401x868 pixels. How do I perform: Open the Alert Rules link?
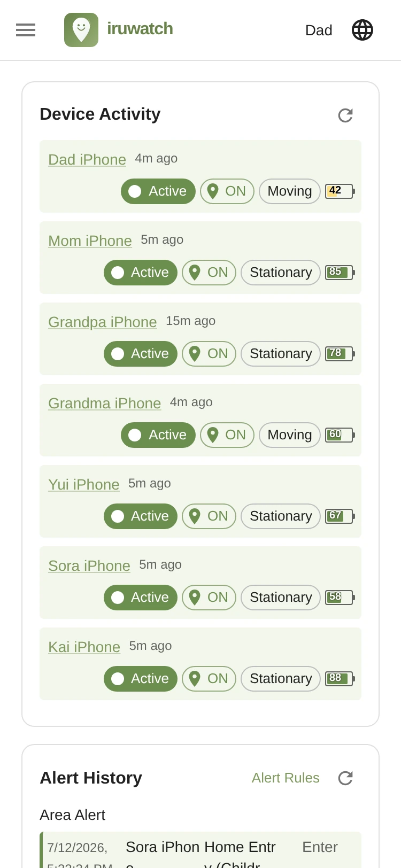[286, 778]
